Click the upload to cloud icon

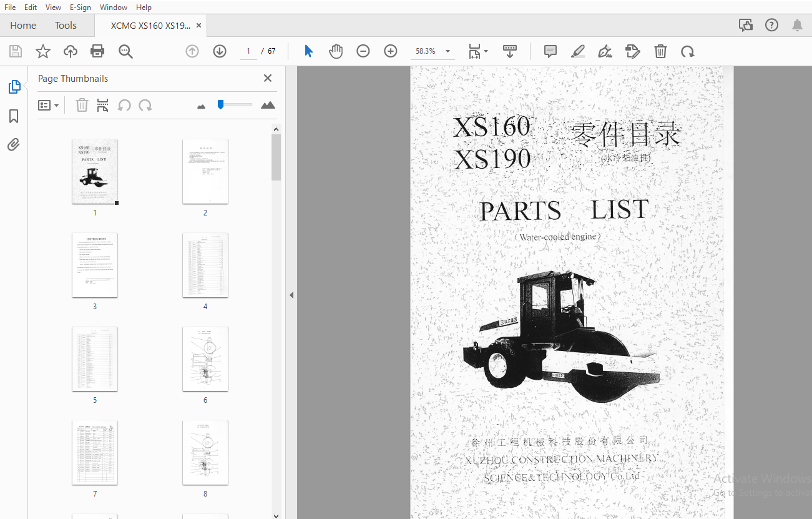71,51
